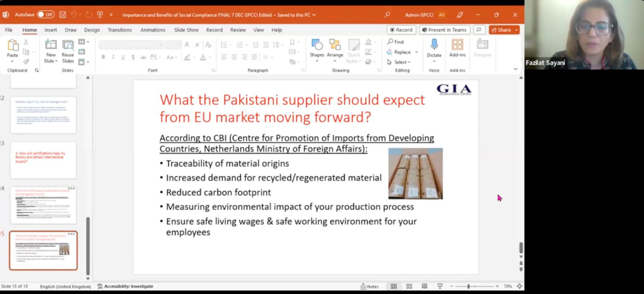The height and width of the screenshot is (294, 644).
Task: Expand the New Slide dropdown
Action: pyautogui.click(x=51, y=61)
